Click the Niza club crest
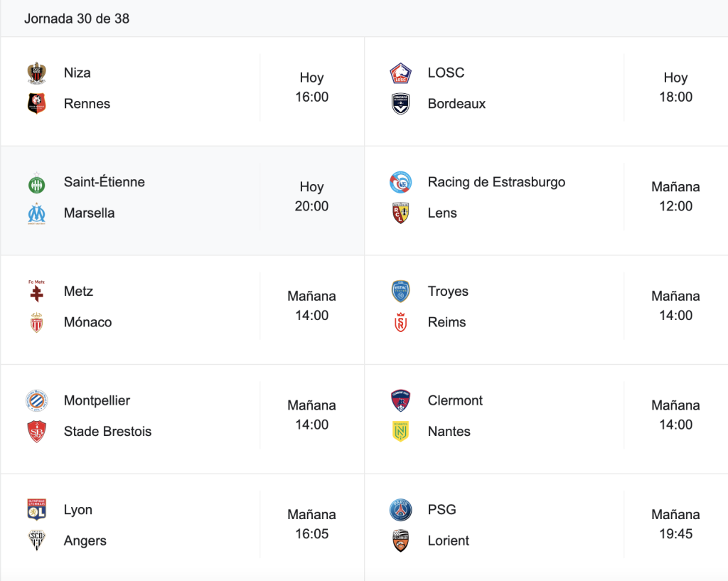This screenshot has width=728, height=581. coord(37,73)
